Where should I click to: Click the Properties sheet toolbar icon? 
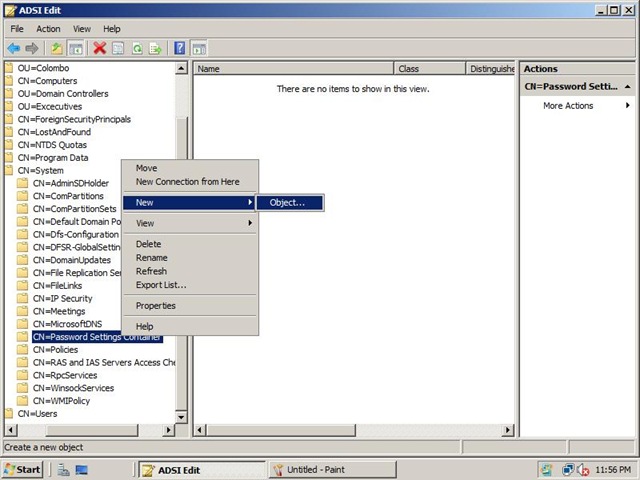(x=118, y=49)
